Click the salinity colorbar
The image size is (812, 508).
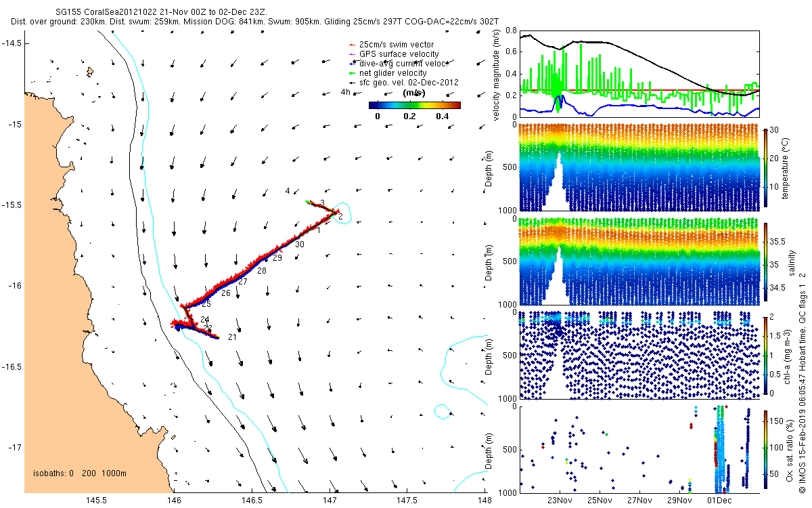click(x=766, y=263)
